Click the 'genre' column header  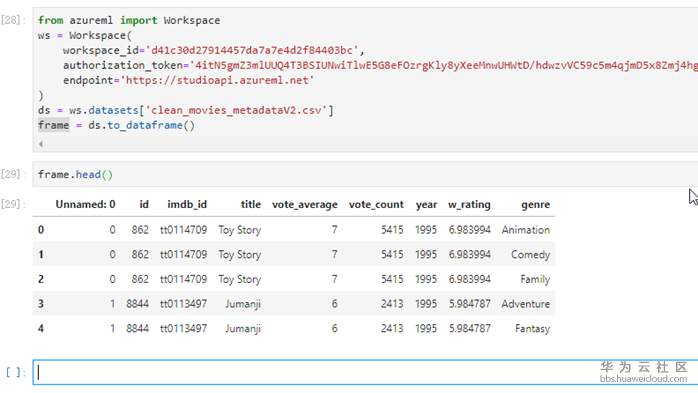click(x=536, y=205)
